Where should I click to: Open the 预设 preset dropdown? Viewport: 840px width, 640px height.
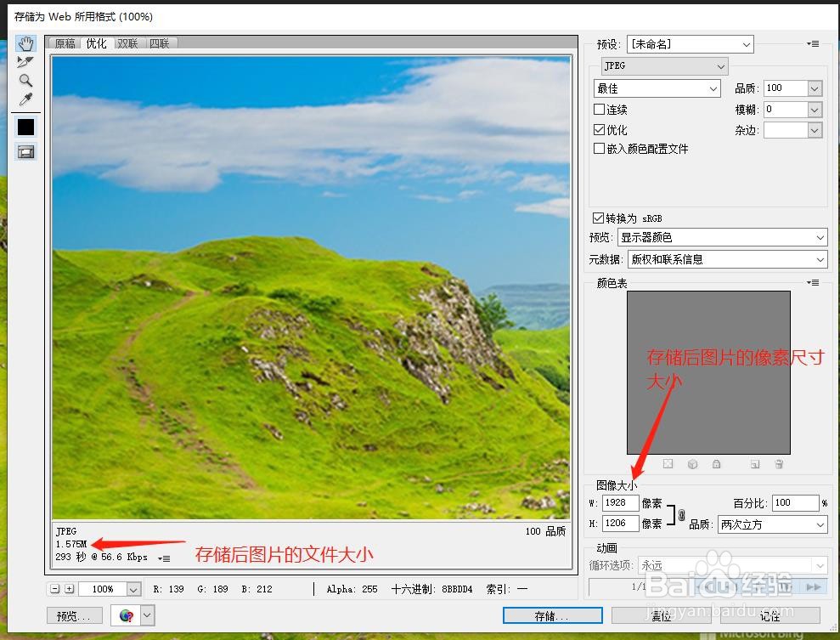(690, 44)
